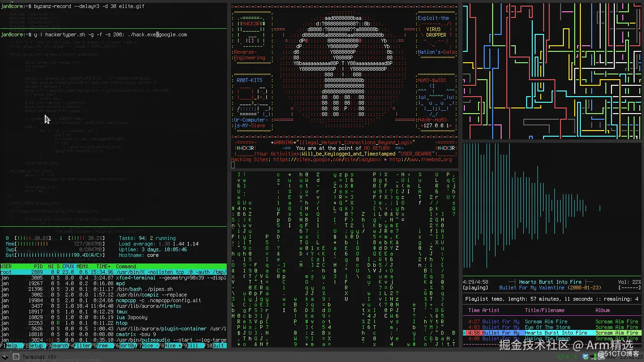Viewport: 644px width, 362px height.
Task: Sort htop by the MEM% column header
Action: pyautogui.click(x=82, y=266)
